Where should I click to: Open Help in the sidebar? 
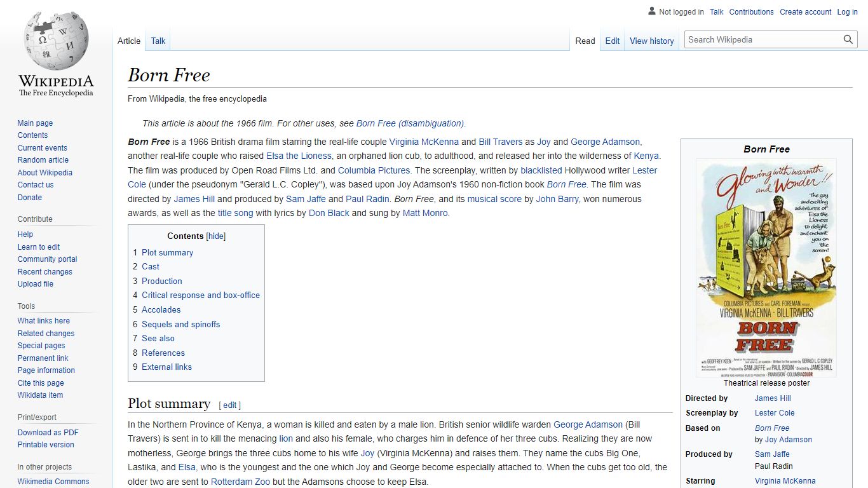click(x=25, y=234)
